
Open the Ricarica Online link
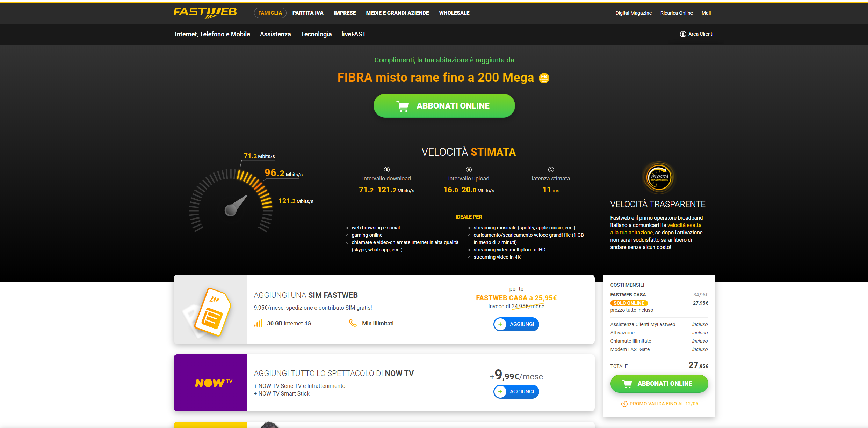coord(677,13)
